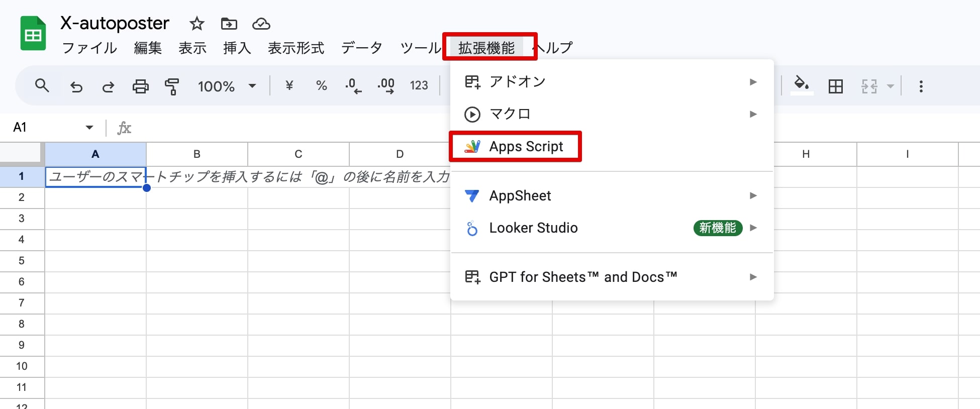Open the 表示形式 menu
Screen dimensions: 980x409
[x=296, y=48]
